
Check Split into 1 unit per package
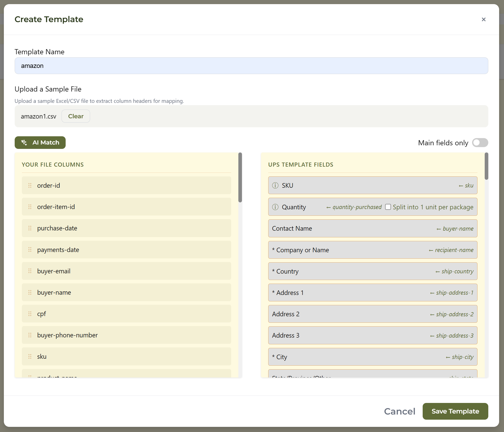click(388, 207)
